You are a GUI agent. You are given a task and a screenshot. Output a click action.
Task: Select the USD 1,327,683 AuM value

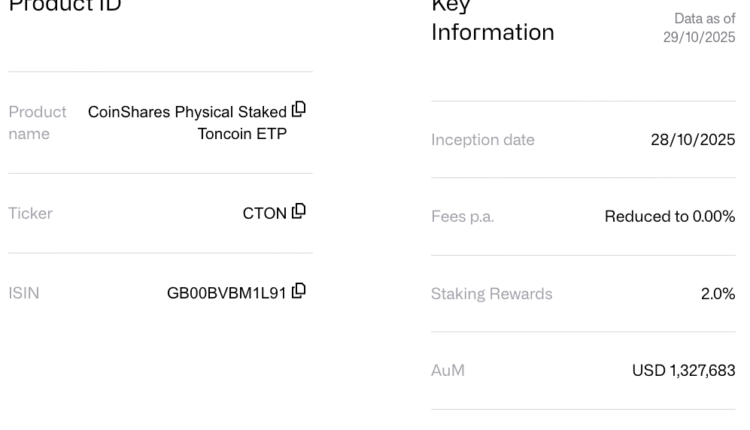tap(683, 370)
